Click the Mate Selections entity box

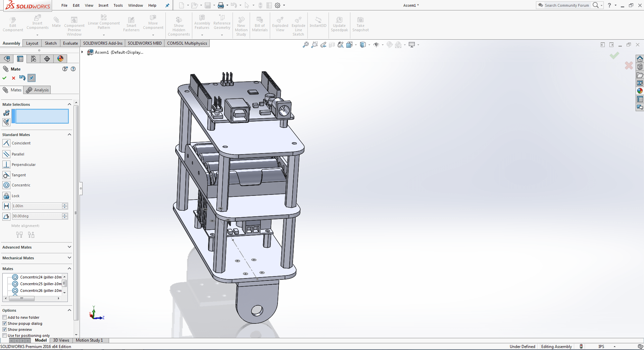tap(42, 116)
